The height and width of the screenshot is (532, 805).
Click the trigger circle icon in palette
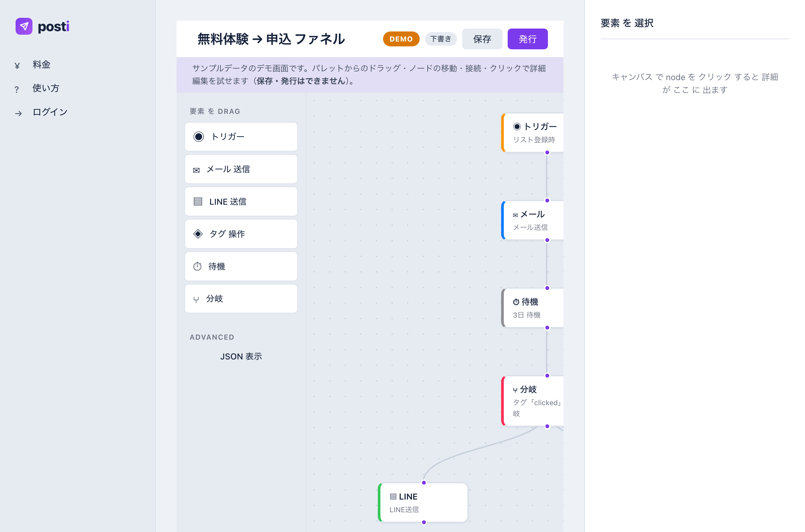[x=199, y=137]
